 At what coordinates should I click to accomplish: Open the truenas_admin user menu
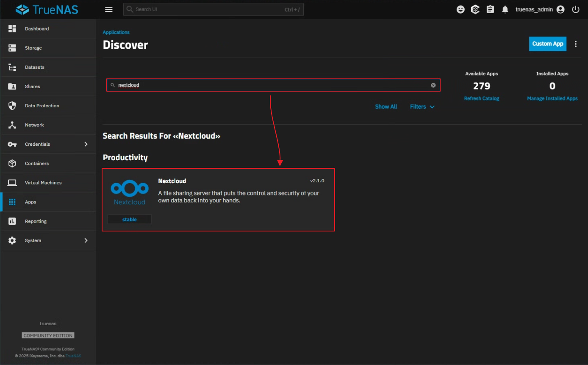540,9
